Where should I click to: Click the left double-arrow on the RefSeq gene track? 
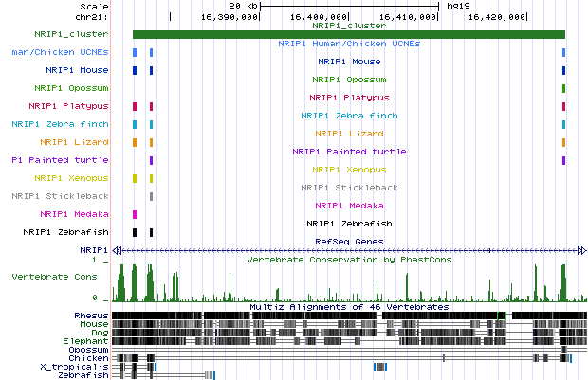point(117,249)
